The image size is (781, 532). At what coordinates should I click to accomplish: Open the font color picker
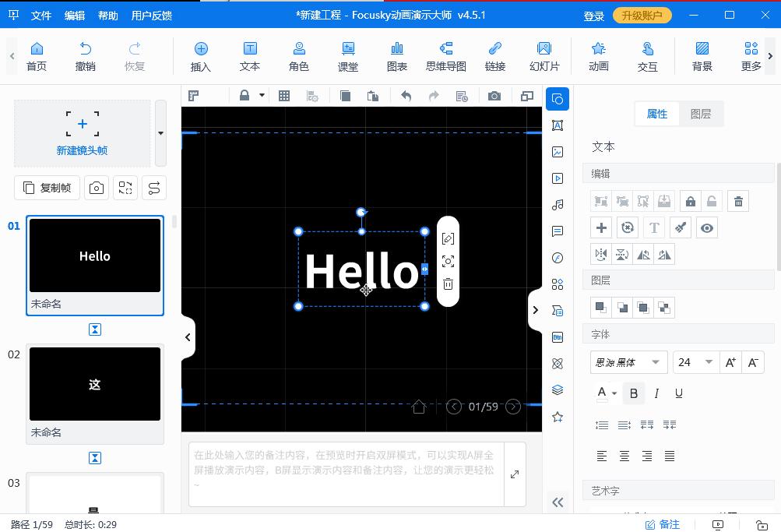pos(607,393)
